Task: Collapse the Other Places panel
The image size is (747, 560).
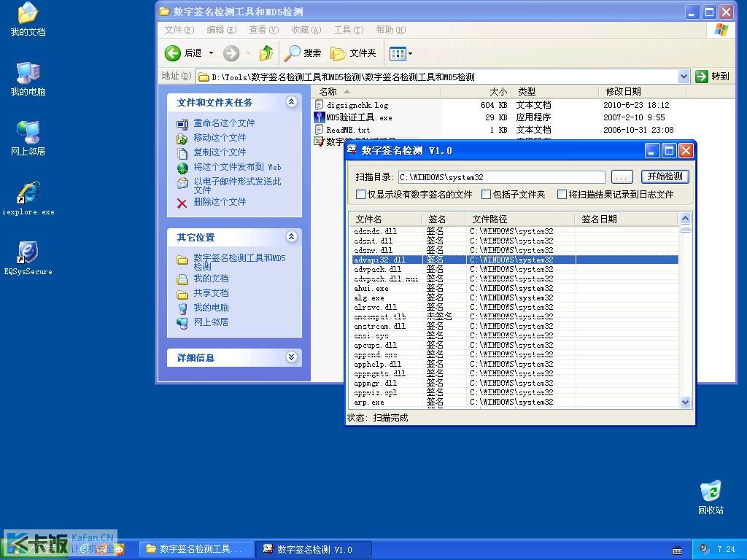Action: (292, 236)
